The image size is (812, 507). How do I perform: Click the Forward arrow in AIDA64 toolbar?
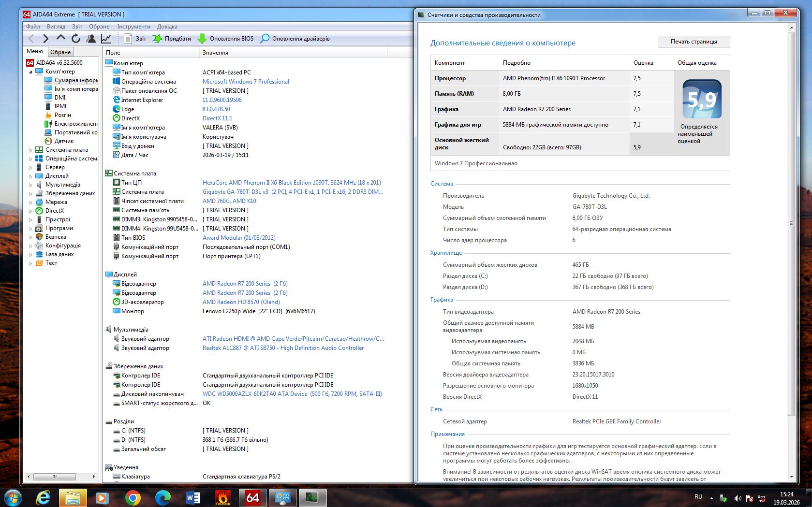click(x=46, y=39)
